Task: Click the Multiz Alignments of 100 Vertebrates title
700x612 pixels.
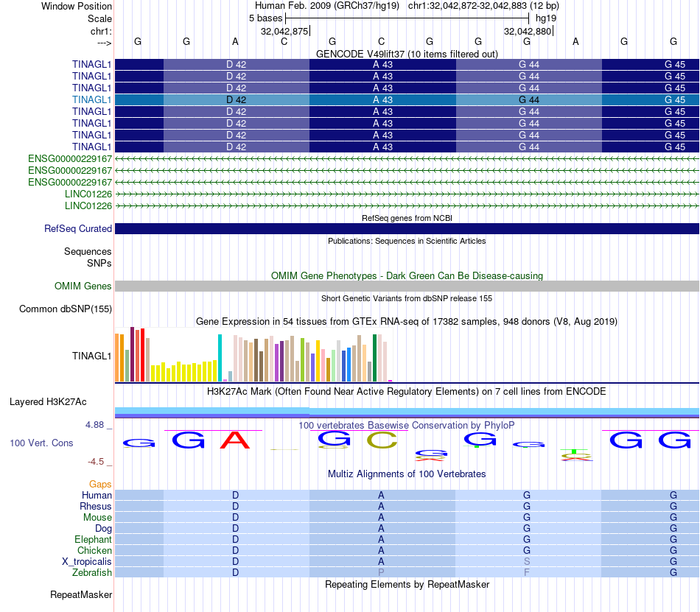Action: click(x=407, y=474)
